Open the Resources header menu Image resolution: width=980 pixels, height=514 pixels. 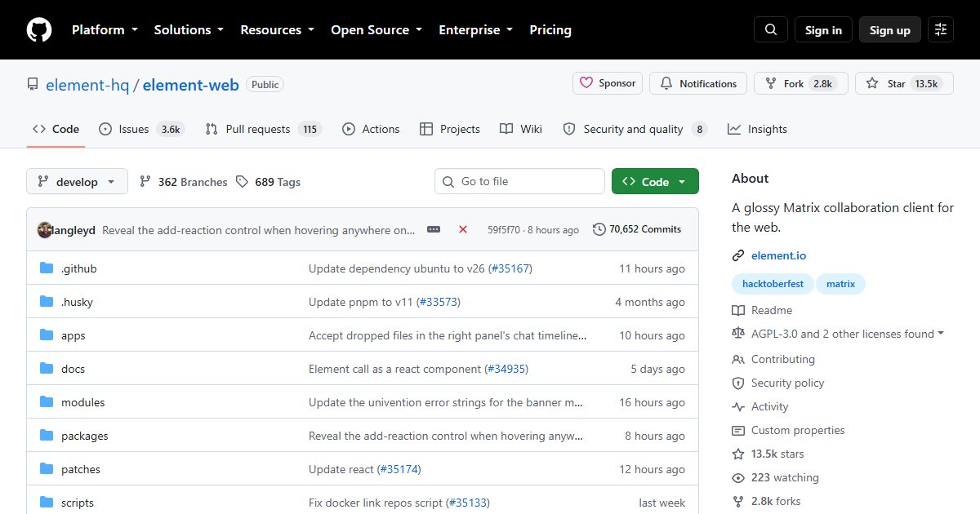coord(277,30)
